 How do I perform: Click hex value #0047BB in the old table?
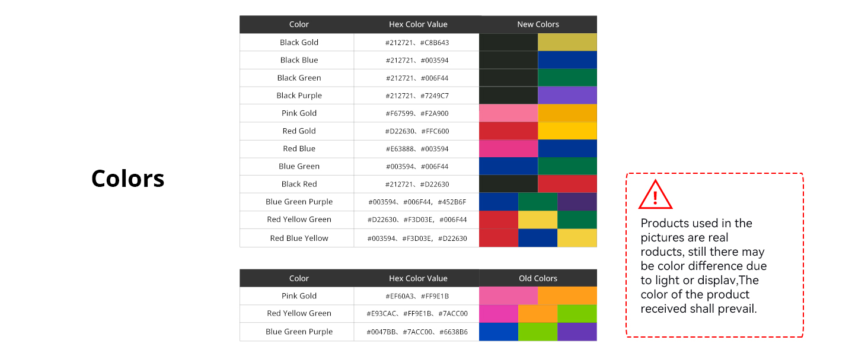[380, 332]
